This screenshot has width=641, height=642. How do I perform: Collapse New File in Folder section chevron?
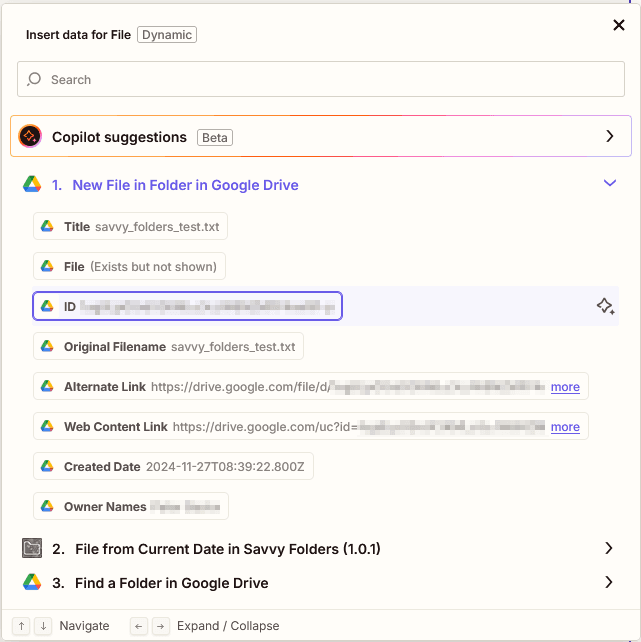pos(609,183)
